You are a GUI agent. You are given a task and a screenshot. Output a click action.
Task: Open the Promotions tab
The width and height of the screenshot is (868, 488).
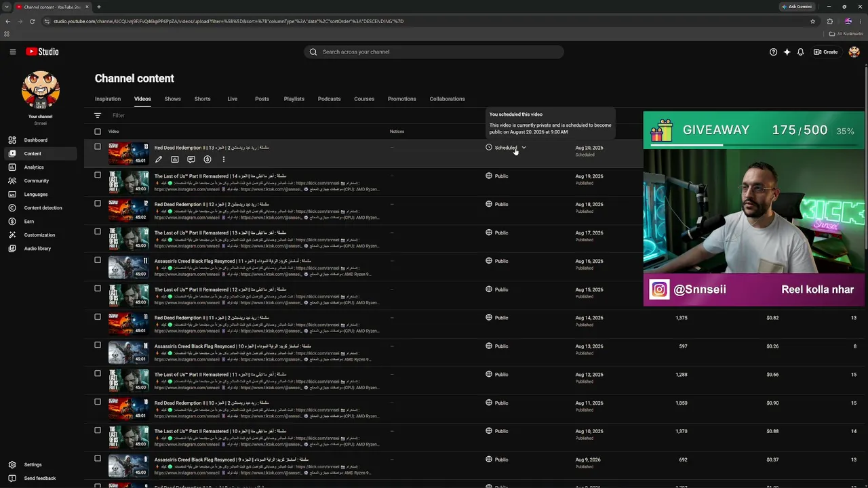tap(402, 99)
